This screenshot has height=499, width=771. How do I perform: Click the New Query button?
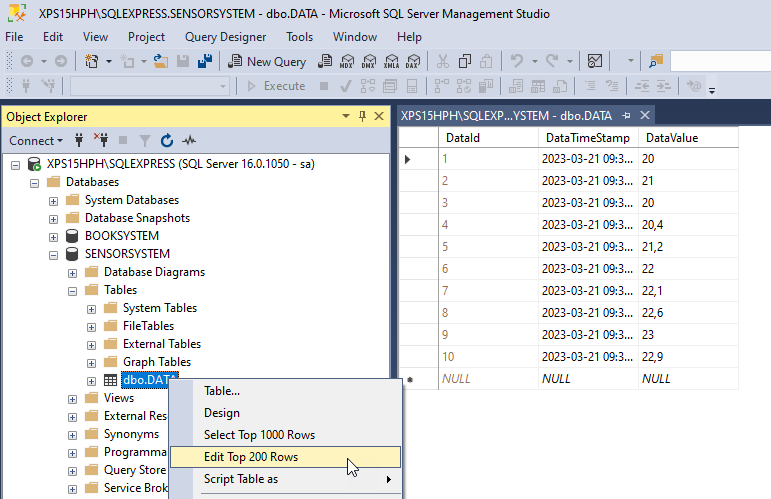pyautogui.click(x=267, y=61)
